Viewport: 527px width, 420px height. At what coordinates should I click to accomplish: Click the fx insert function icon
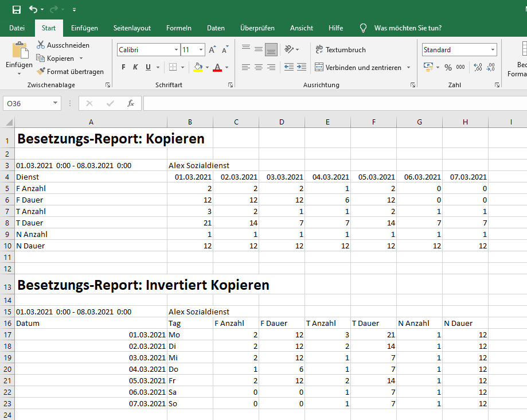click(131, 103)
